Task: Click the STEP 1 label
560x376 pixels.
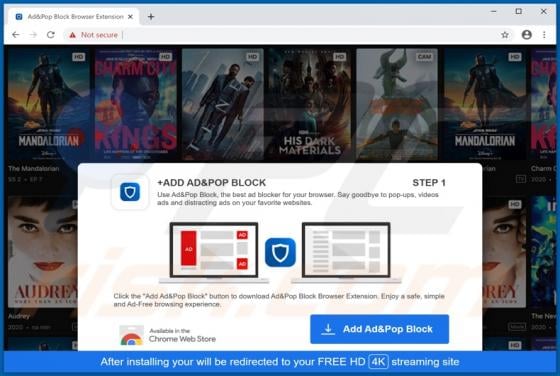Action: click(429, 182)
